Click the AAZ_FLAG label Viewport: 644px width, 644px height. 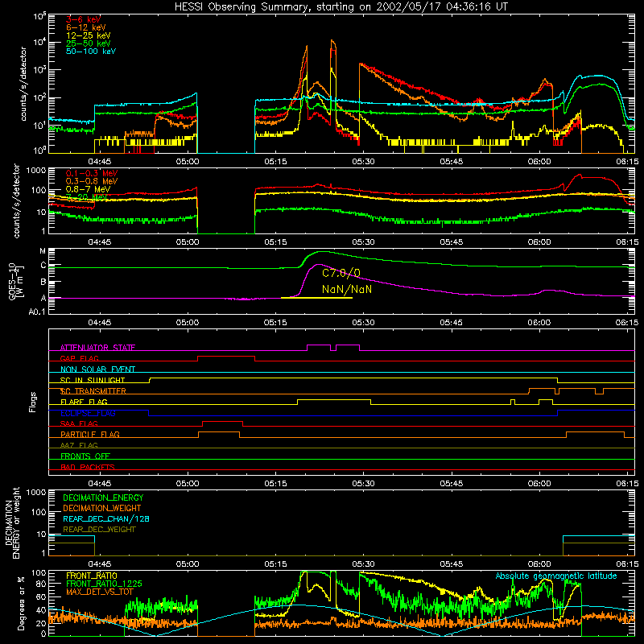79,445
